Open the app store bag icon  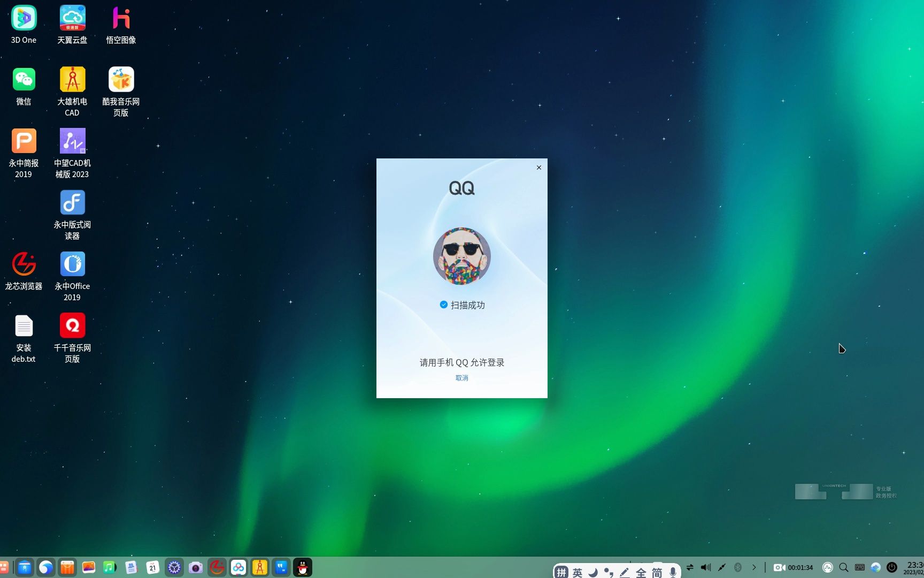click(67, 567)
